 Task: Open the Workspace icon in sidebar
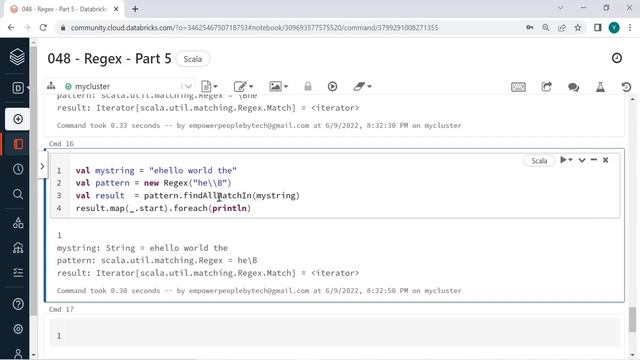pyautogui.click(x=18, y=144)
